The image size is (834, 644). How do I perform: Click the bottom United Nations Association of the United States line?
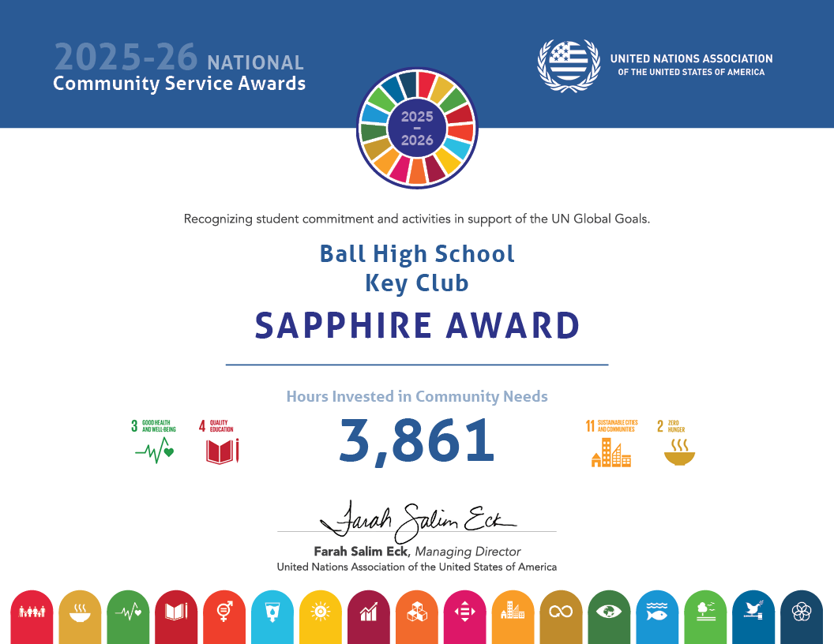pyautogui.click(x=417, y=567)
